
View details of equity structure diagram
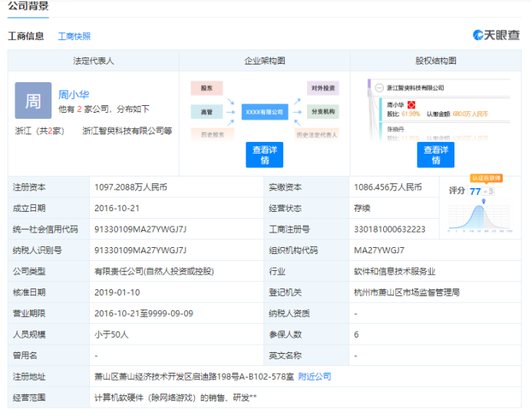click(436, 154)
